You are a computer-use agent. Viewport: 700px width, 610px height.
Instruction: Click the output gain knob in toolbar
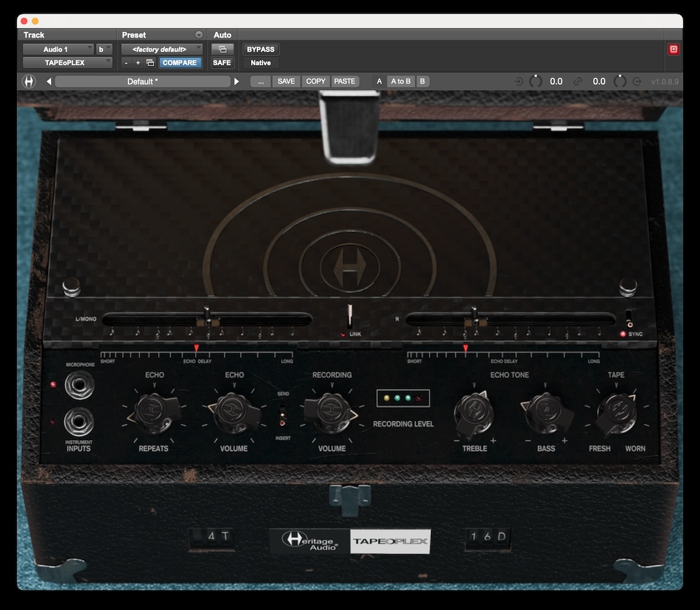(x=620, y=81)
